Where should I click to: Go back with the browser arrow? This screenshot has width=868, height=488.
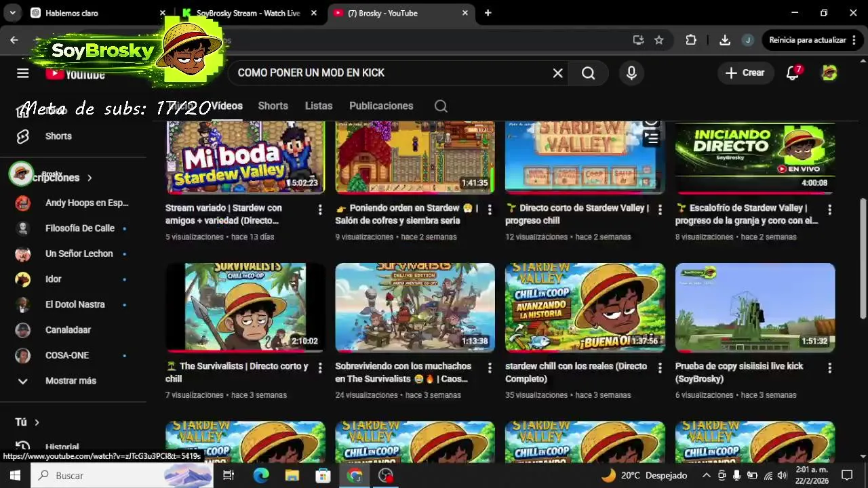pos(14,40)
